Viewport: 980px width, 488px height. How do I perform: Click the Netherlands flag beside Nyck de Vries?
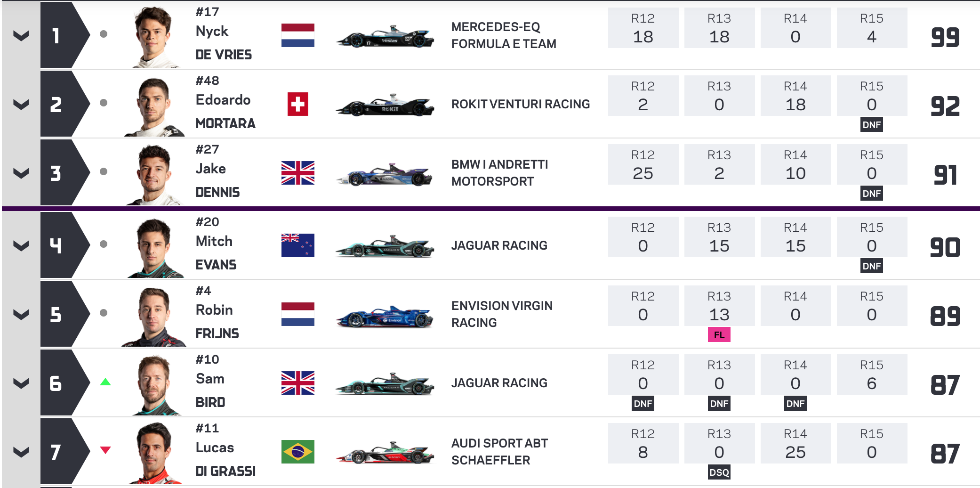[x=297, y=35]
